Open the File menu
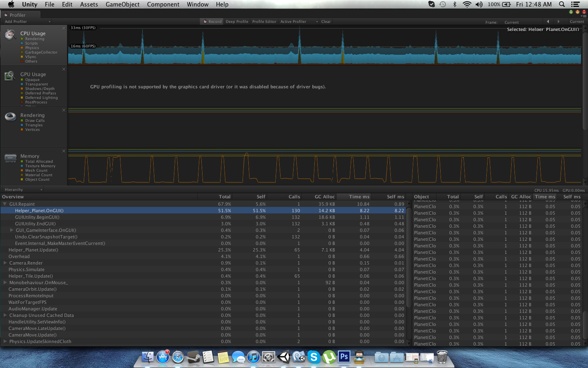588x368 pixels. pos(50,4)
